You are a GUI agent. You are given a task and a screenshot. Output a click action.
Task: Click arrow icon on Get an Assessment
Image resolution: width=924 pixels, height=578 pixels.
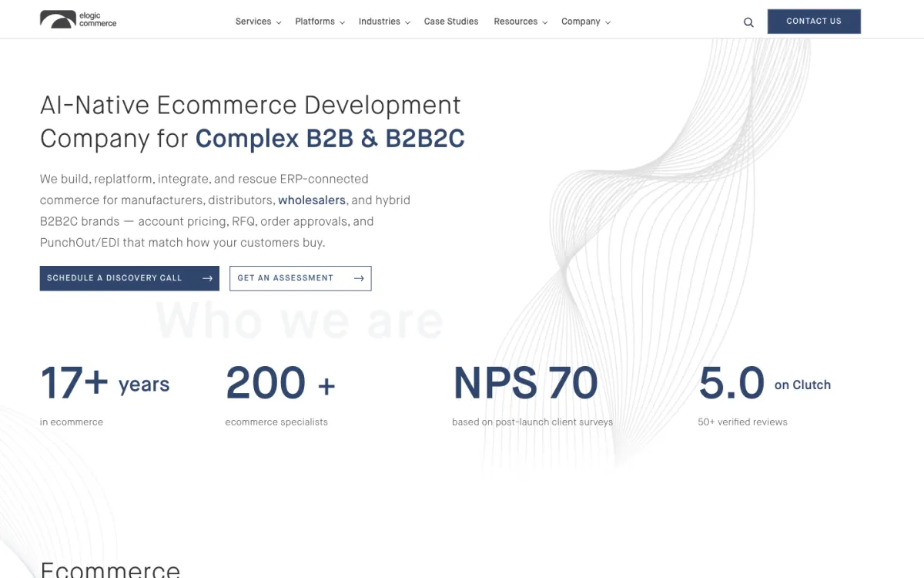point(359,278)
